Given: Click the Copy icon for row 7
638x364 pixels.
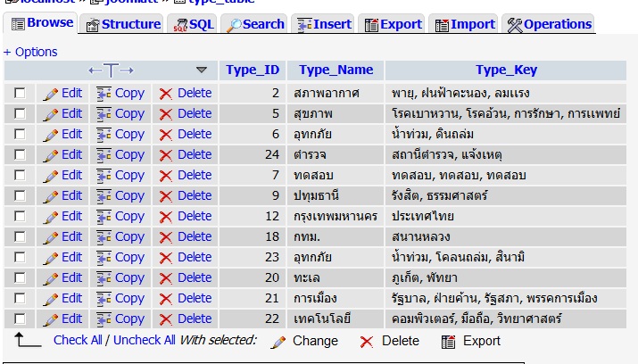Looking at the screenshot, I should (x=104, y=176).
